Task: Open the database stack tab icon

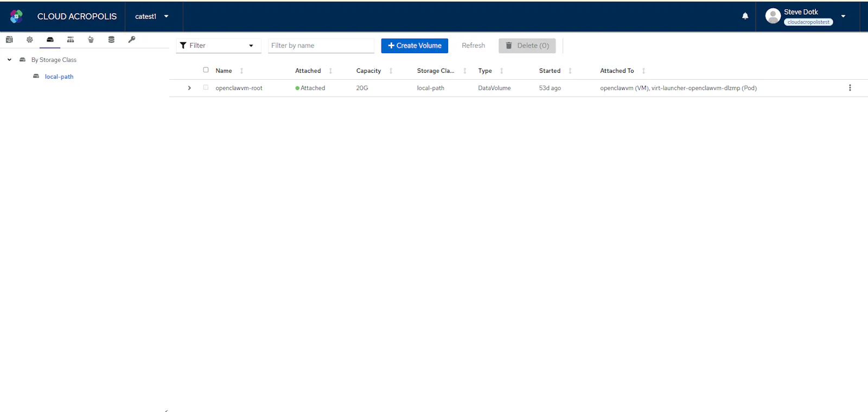Action: [x=111, y=40]
